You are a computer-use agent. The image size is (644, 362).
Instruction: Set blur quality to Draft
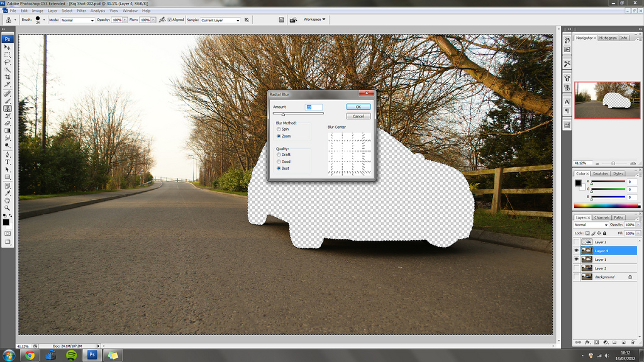(x=279, y=155)
